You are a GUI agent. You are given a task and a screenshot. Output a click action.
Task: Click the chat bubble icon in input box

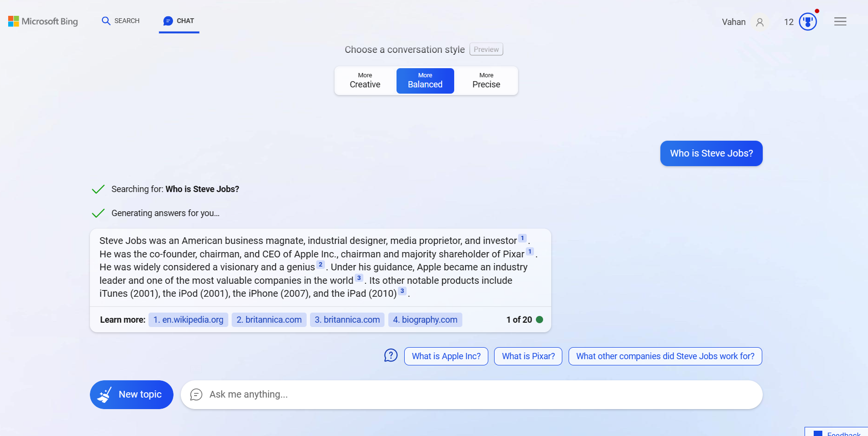[x=196, y=395]
